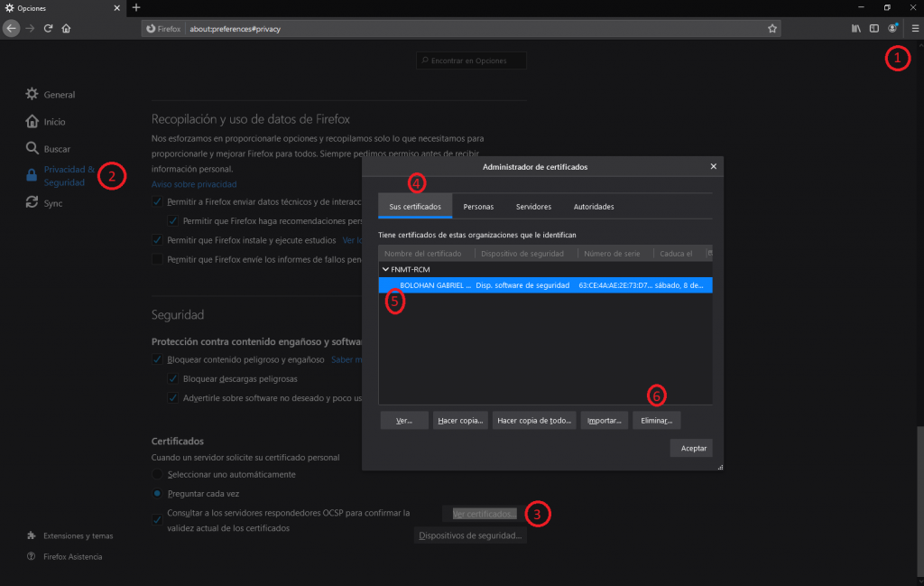Click the forward navigation arrow
Screen dimensions: 924x586
coord(30,28)
